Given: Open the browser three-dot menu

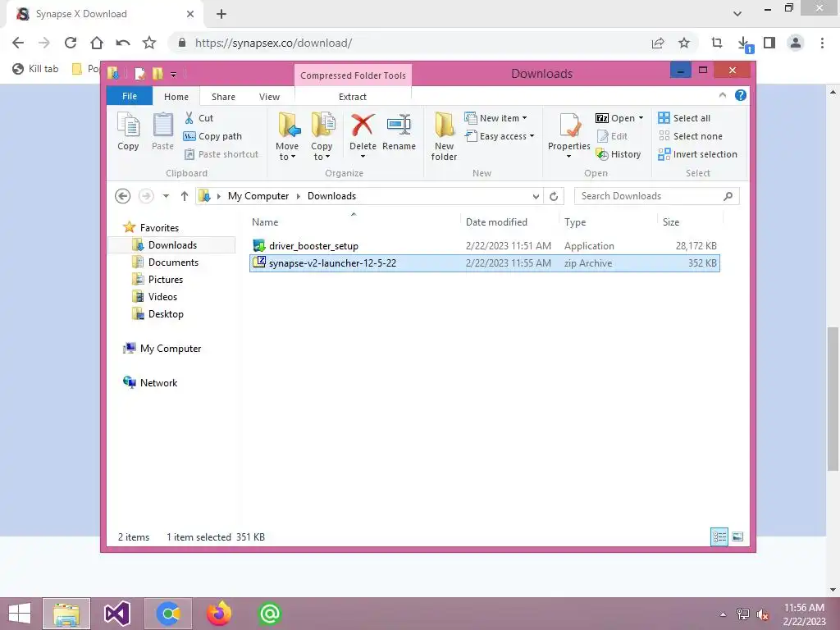Looking at the screenshot, I should pyautogui.click(x=822, y=43).
